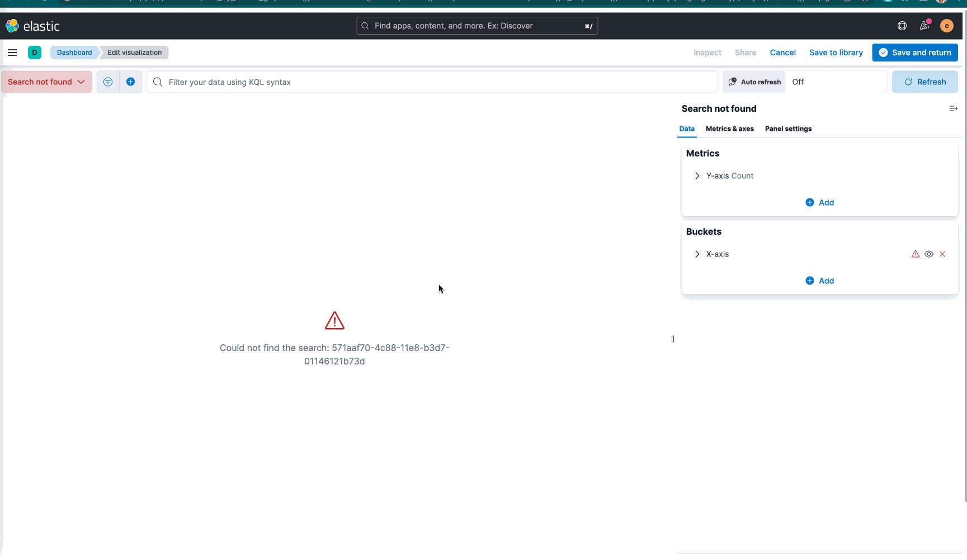Viewport: 967px width, 560px height.
Task: Click the Elastic logo
Action: pos(32,26)
